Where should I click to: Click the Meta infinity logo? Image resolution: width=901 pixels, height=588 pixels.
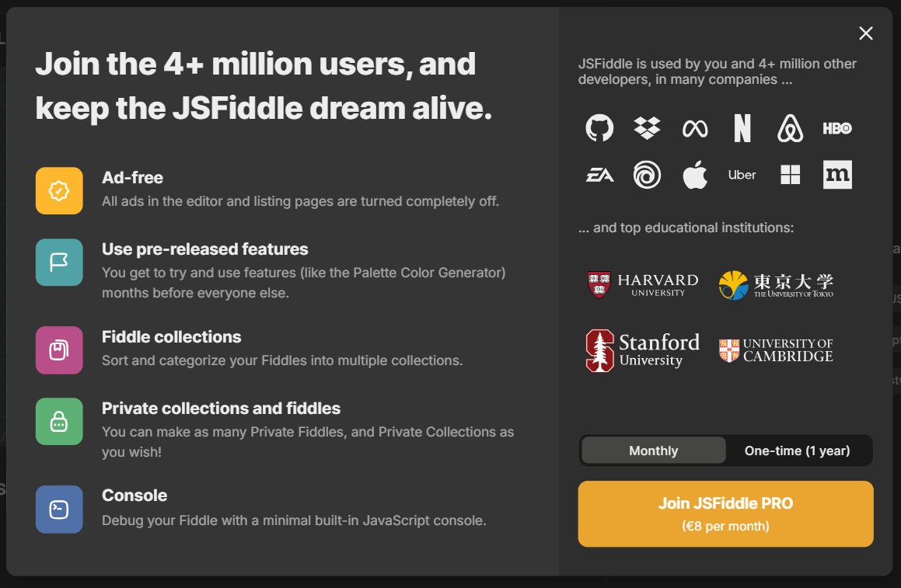coord(695,129)
